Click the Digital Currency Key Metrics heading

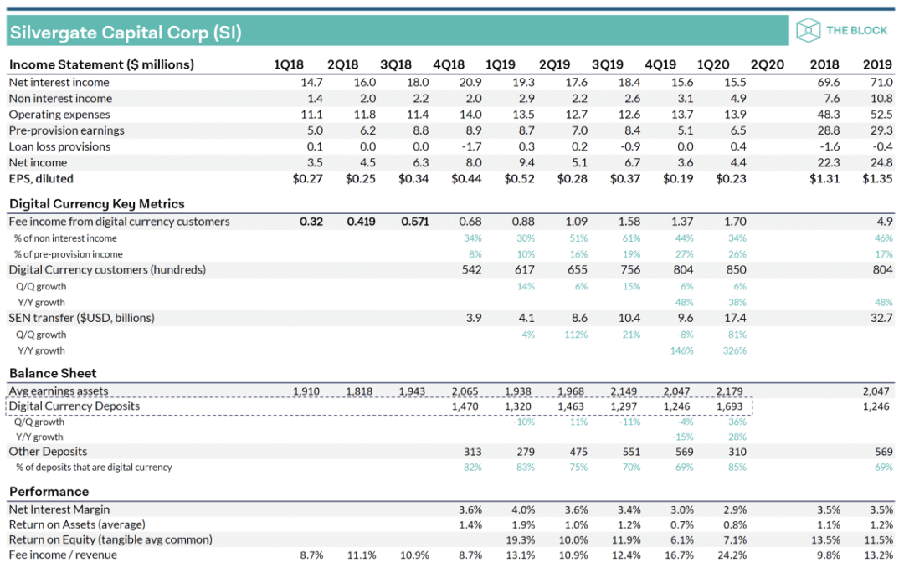click(97, 204)
